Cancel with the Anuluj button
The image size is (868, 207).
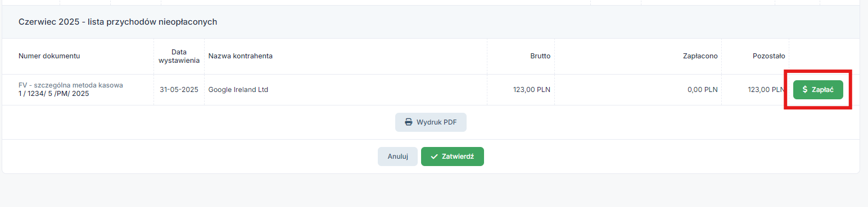point(397,157)
